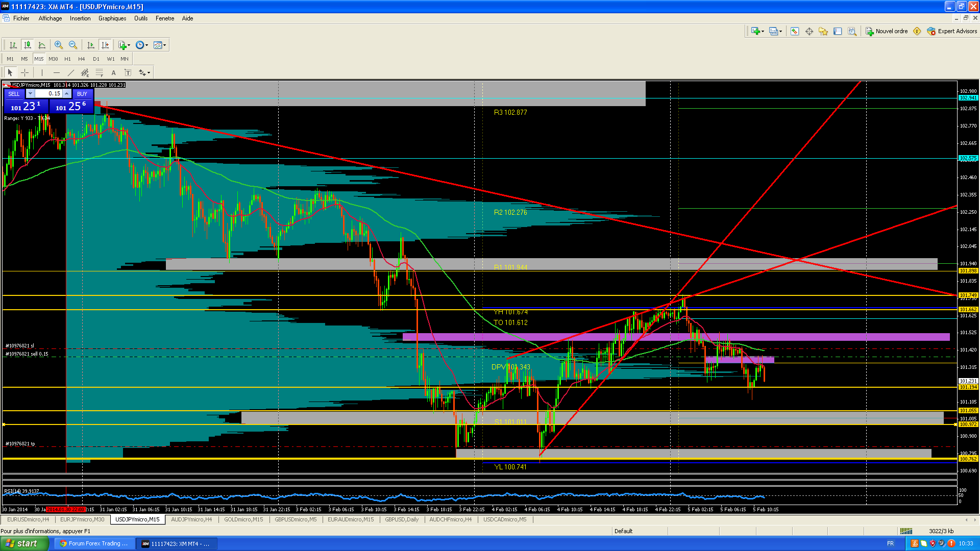Draw a trendline with line tool
980x551 pixels.
(x=71, y=72)
